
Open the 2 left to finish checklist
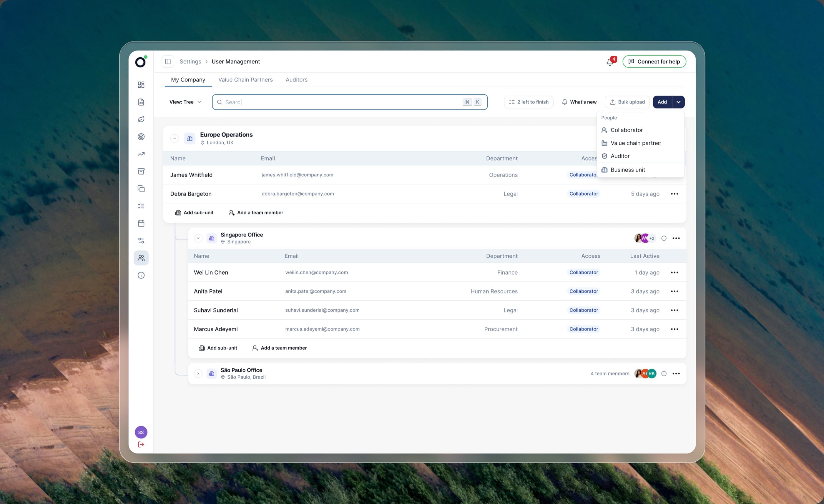529,102
